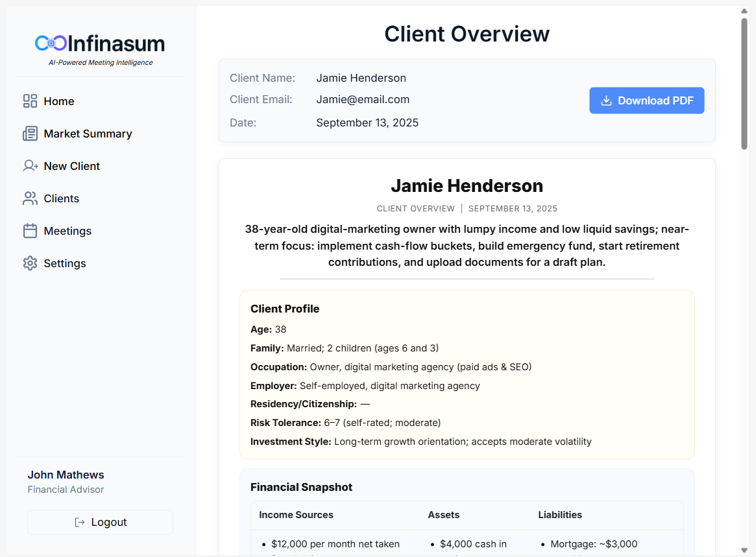Click the Client Name: field label
Viewport: 756px width, 557px height.
(x=262, y=78)
